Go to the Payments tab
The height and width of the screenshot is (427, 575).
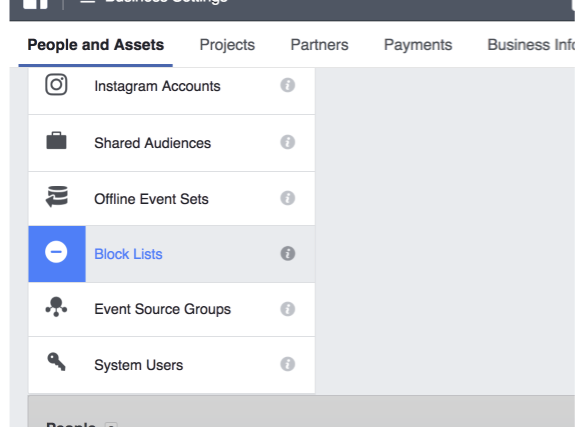click(x=418, y=45)
